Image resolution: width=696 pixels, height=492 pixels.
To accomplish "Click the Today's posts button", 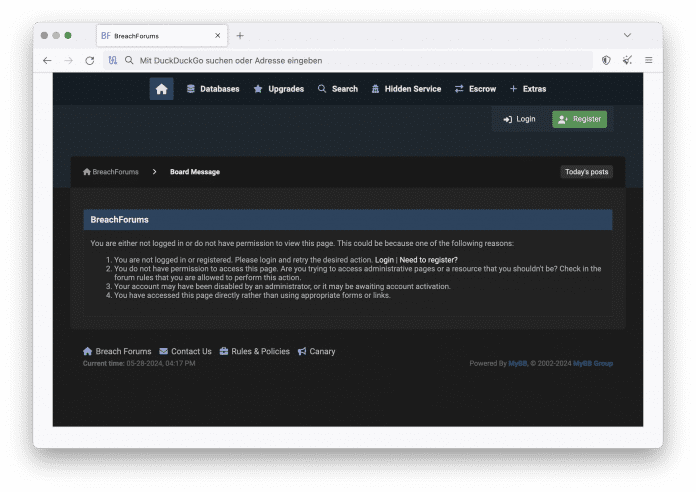I will click(586, 172).
